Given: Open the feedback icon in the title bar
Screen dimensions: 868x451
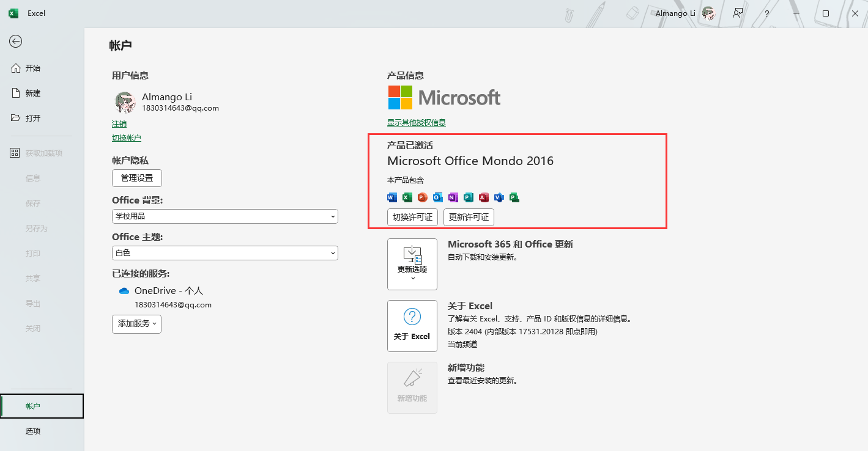Looking at the screenshot, I should (738, 13).
